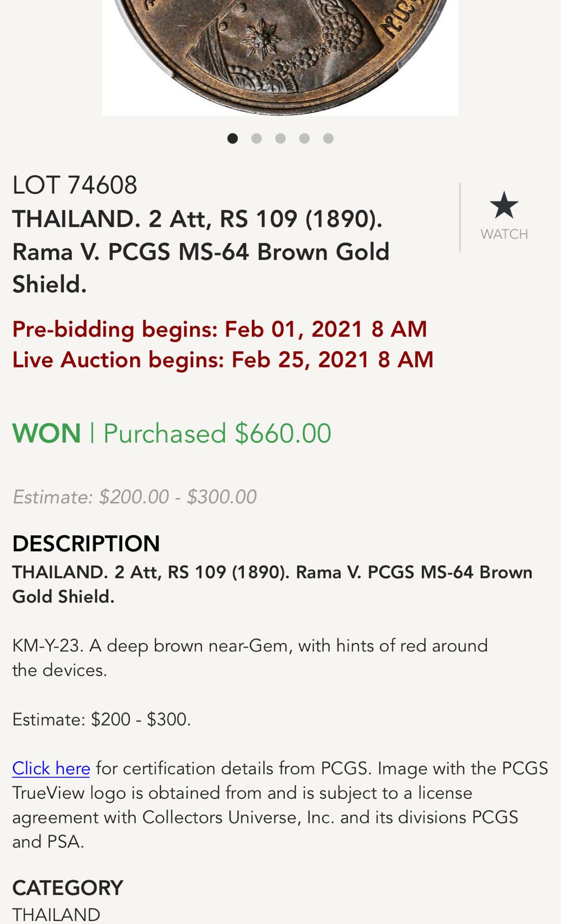Click the CATEGORY section heading

[67, 888]
